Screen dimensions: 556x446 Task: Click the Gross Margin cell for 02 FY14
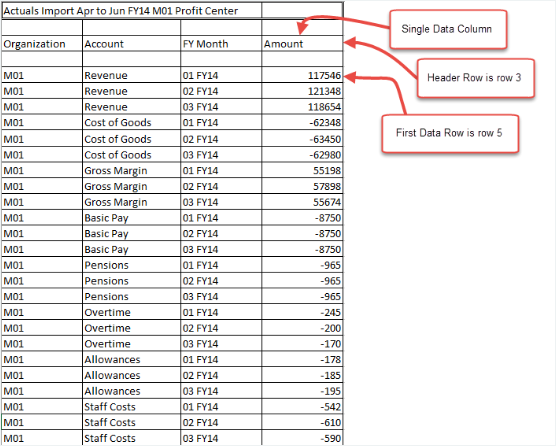(132, 186)
